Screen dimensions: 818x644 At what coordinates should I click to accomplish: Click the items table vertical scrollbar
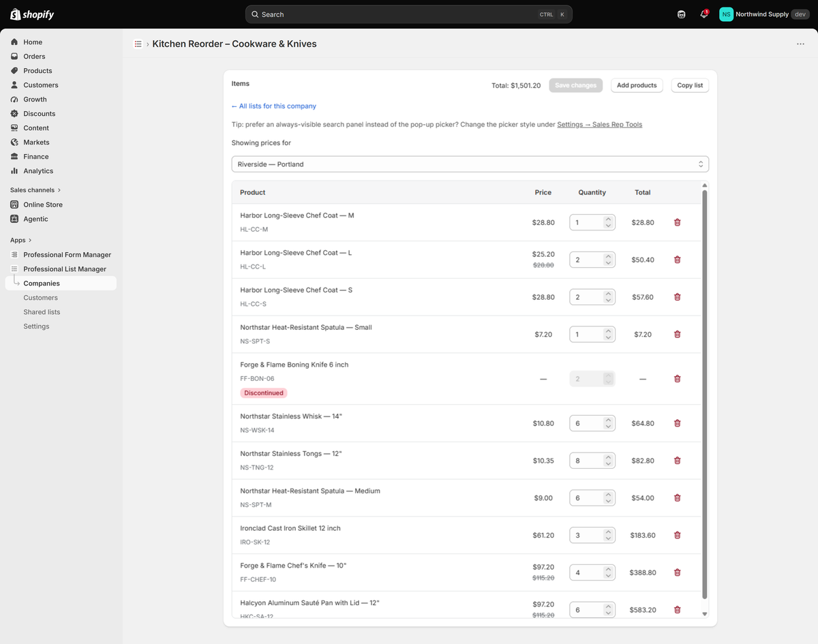pos(705,395)
